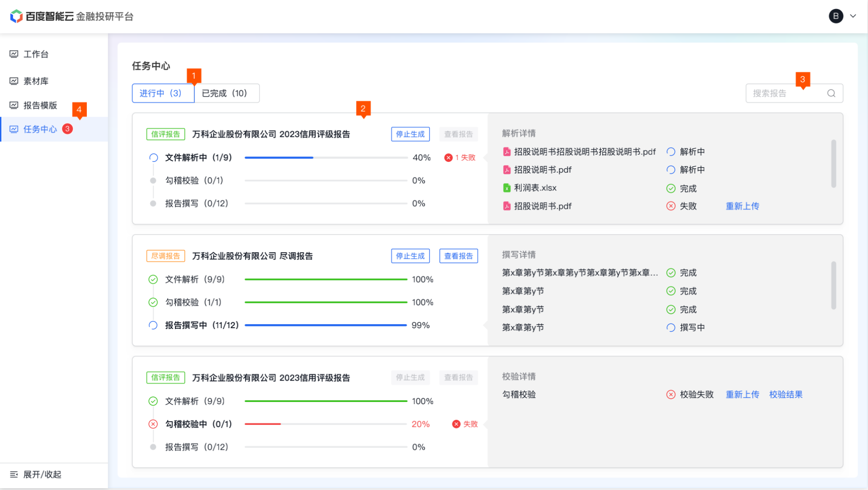This screenshot has width=868, height=490.
Task: Click 文件解析中 (1/9) loading spinner icon
Action: [x=154, y=157]
